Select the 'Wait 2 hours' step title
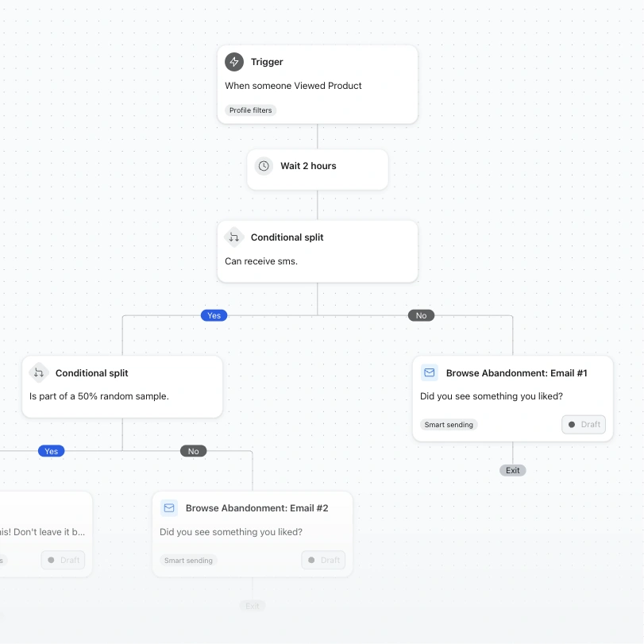The height and width of the screenshot is (644, 644). tap(308, 166)
